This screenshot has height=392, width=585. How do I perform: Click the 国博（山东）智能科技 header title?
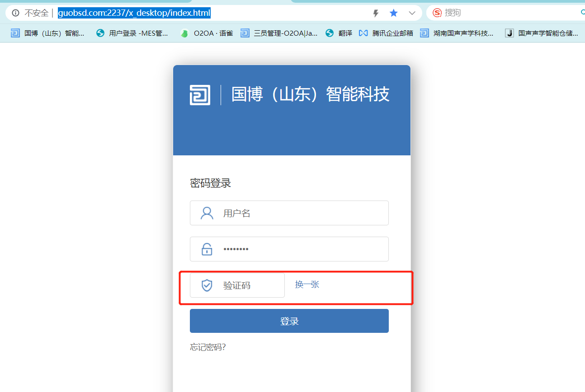pyautogui.click(x=310, y=95)
